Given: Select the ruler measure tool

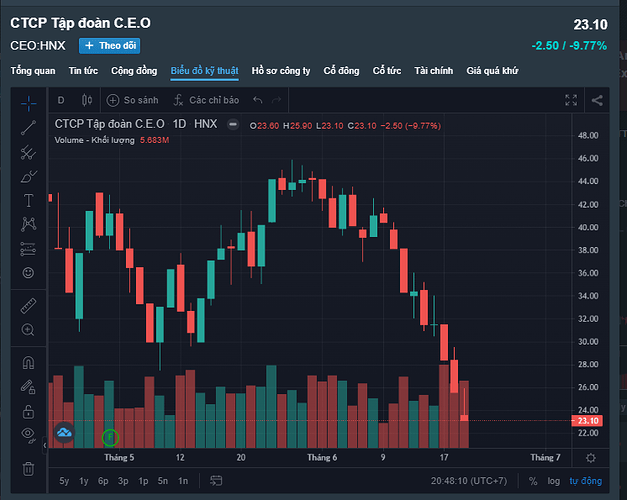Looking at the screenshot, I should point(28,304).
